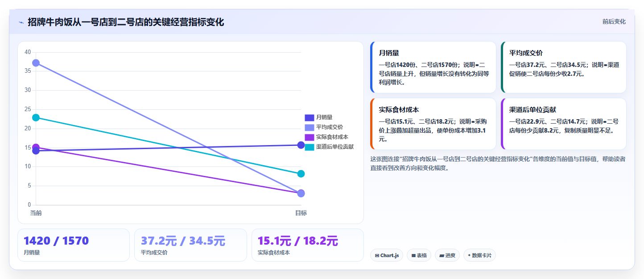The height and width of the screenshot is (279, 644).
Task: Click the 数据卡片 tag
Action: click(x=480, y=255)
